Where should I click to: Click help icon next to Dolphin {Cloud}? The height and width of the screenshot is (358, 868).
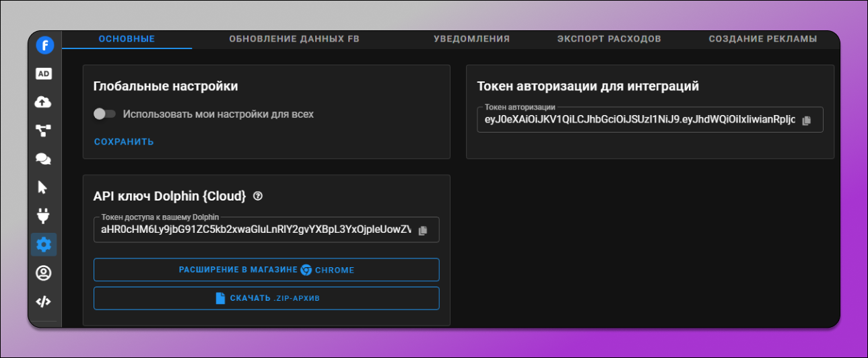pos(257,196)
